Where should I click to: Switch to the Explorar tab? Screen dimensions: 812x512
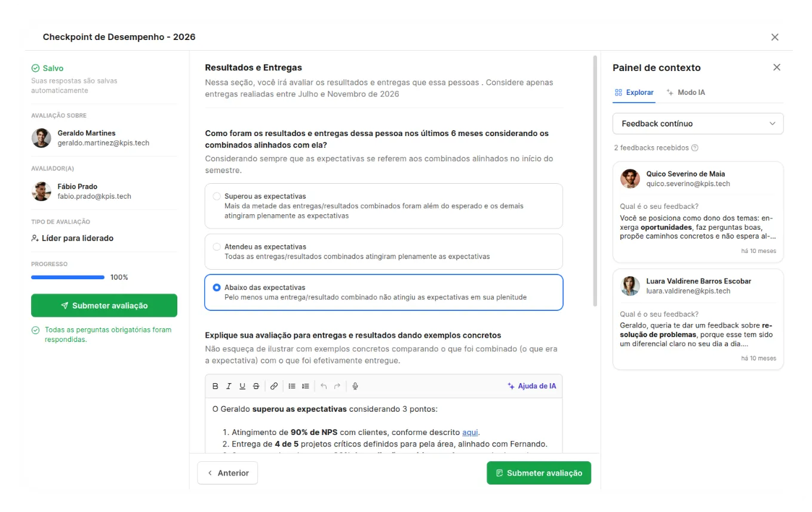tap(634, 92)
